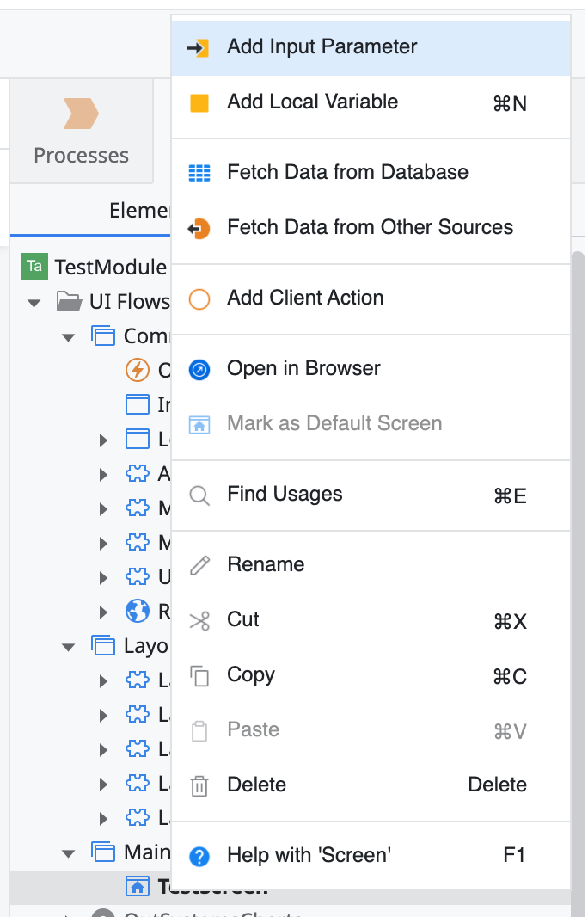Choose Copy in the context menu
This screenshot has width=588, height=917.
(250, 674)
